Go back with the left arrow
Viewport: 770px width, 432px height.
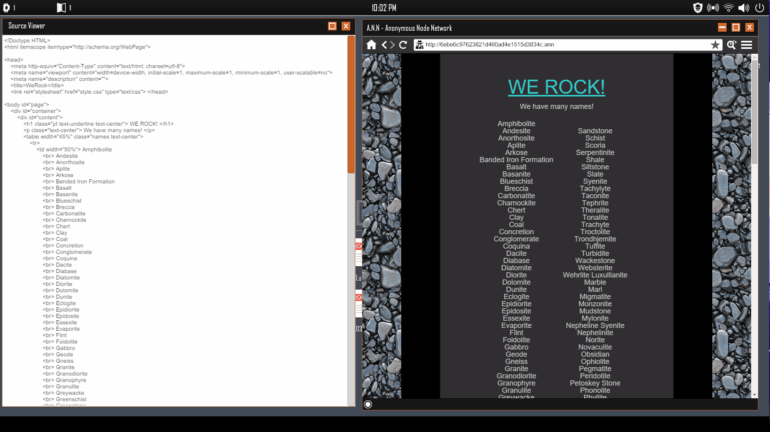click(384, 45)
